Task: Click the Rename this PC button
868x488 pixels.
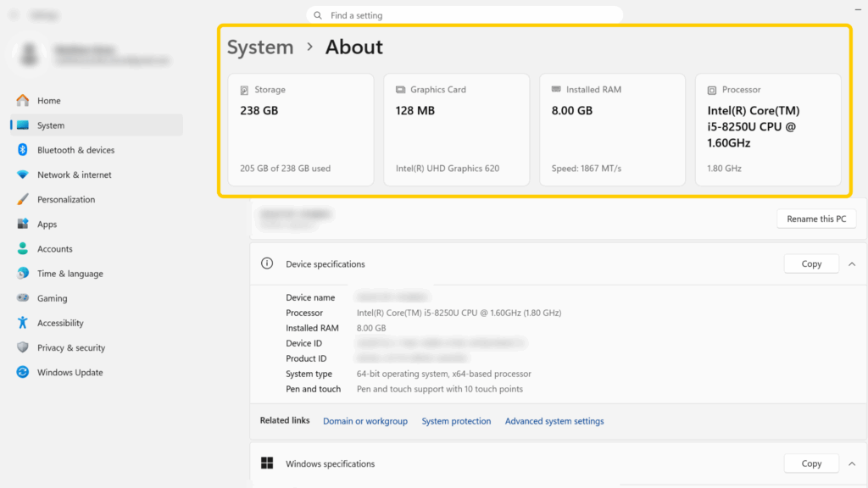Action: tap(816, 218)
